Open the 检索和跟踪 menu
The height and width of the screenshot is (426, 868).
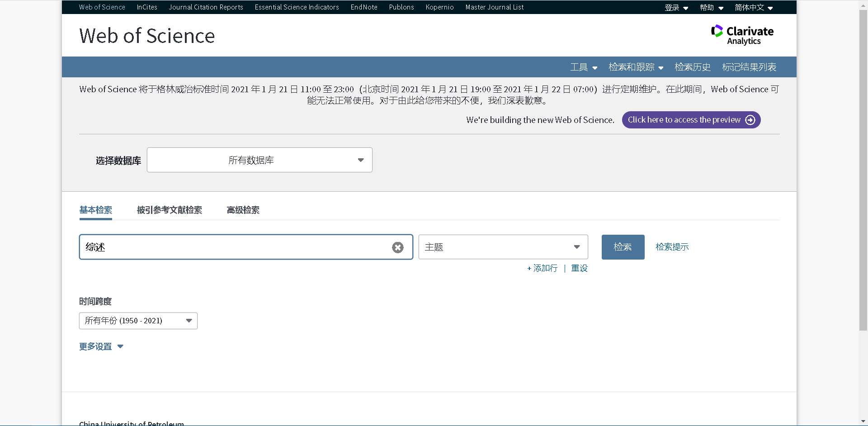(636, 67)
